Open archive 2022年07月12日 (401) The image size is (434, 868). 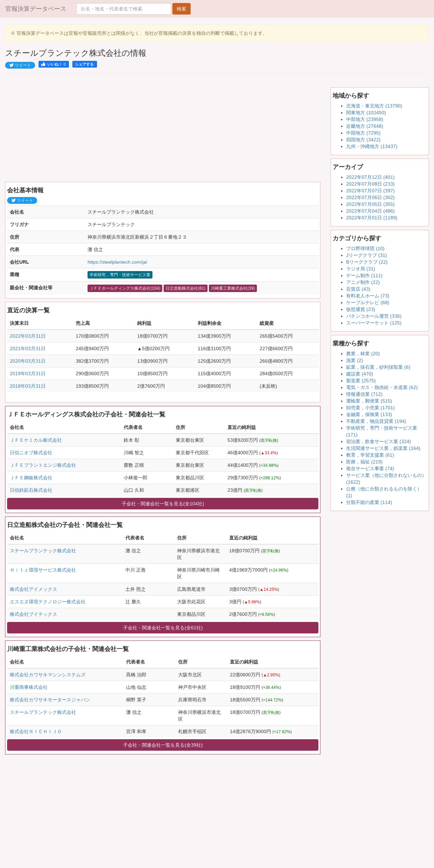(x=370, y=177)
